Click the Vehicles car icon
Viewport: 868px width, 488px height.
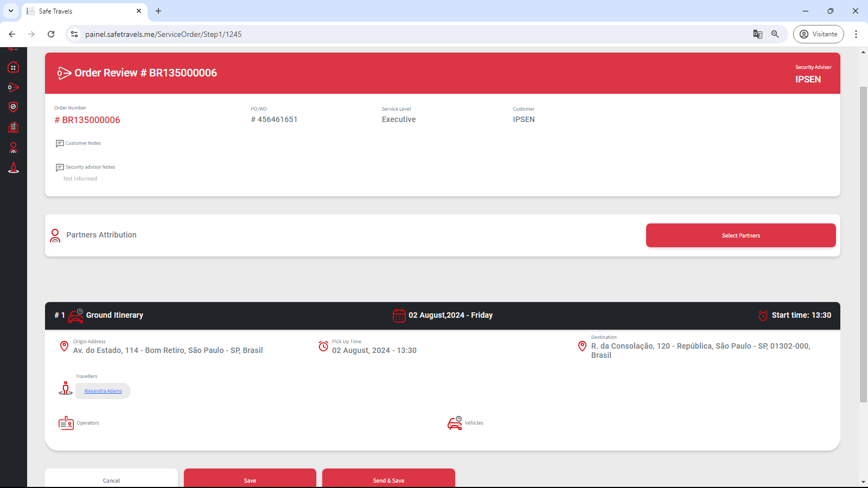click(455, 423)
